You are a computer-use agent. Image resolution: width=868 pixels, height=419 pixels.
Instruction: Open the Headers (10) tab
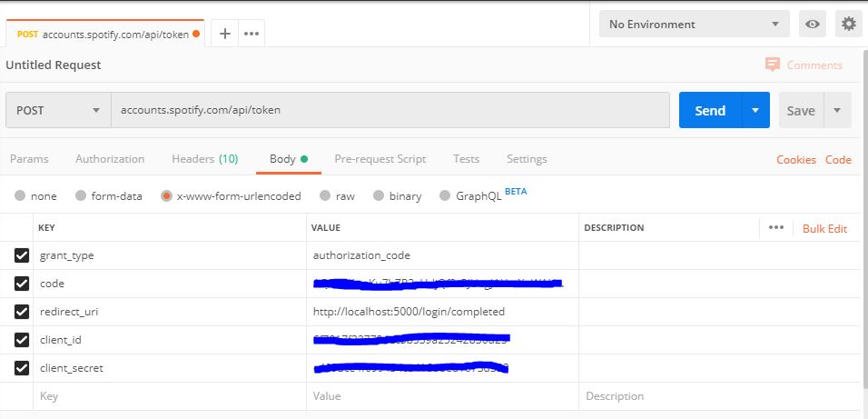(205, 159)
